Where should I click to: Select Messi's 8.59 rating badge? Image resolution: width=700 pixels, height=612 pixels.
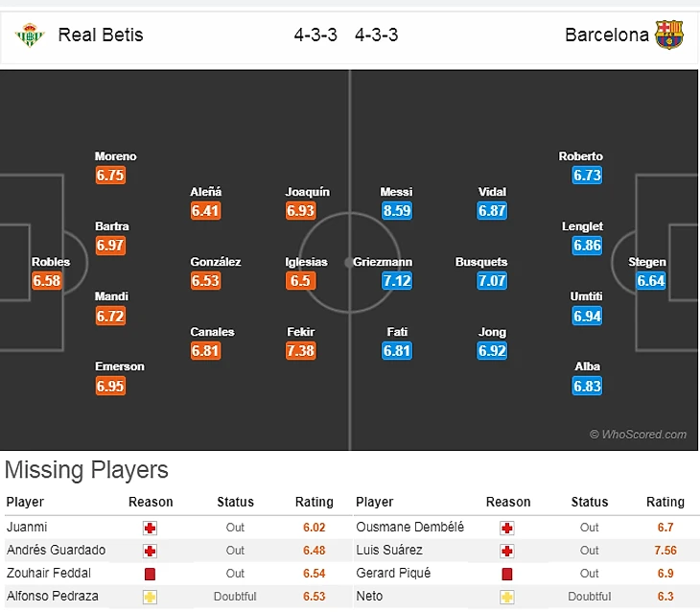pos(396,211)
